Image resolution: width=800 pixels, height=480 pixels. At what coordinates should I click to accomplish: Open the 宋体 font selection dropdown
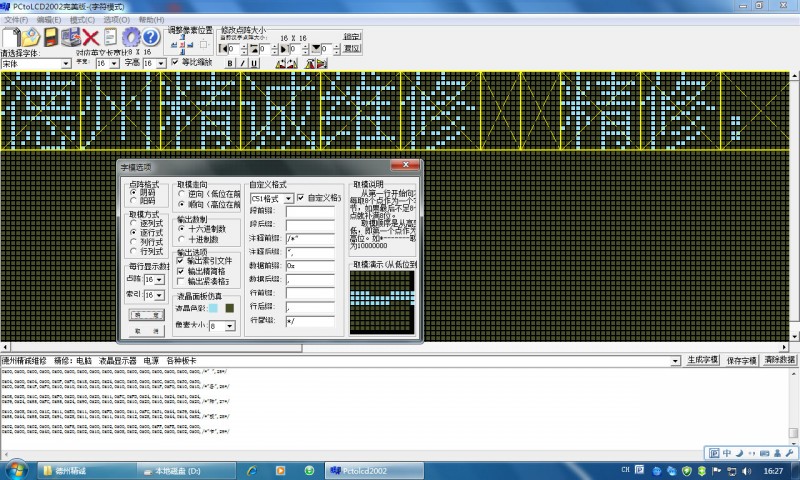(66, 63)
